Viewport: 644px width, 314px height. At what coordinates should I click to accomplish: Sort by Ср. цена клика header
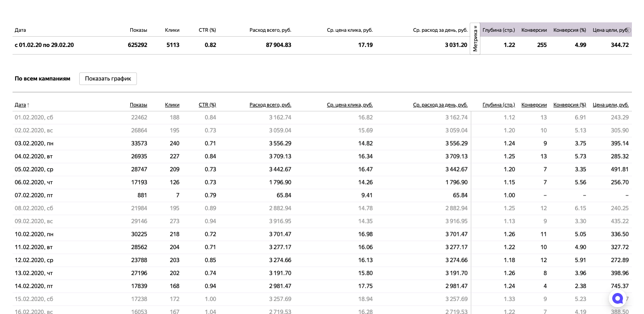[x=350, y=105]
